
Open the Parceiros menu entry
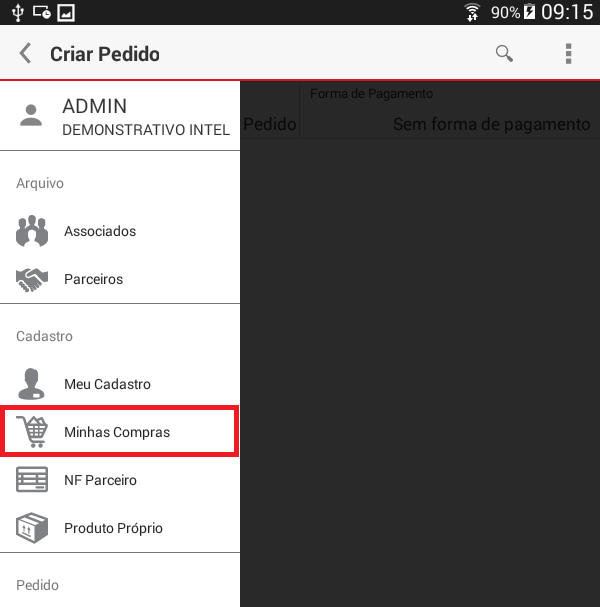click(x=120, y=279)
